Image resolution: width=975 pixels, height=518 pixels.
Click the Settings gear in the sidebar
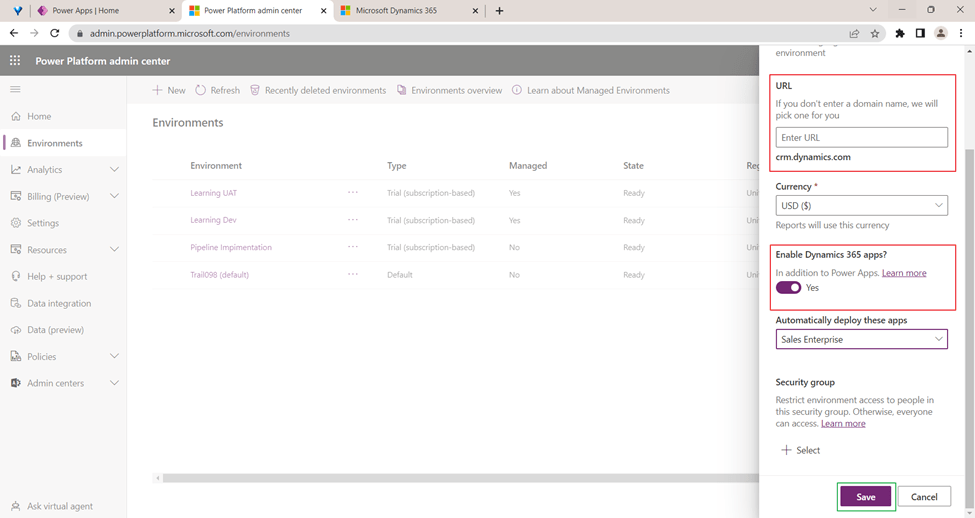tap(16, 223)
